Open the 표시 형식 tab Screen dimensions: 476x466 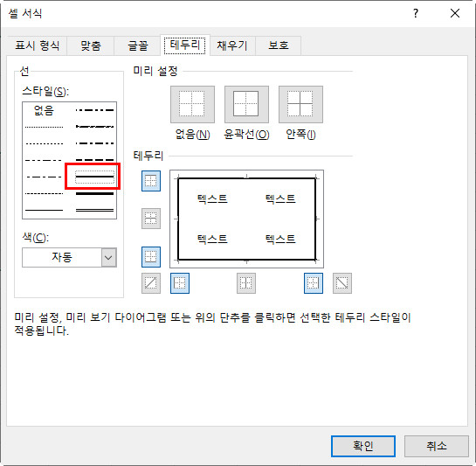(37, 45)
